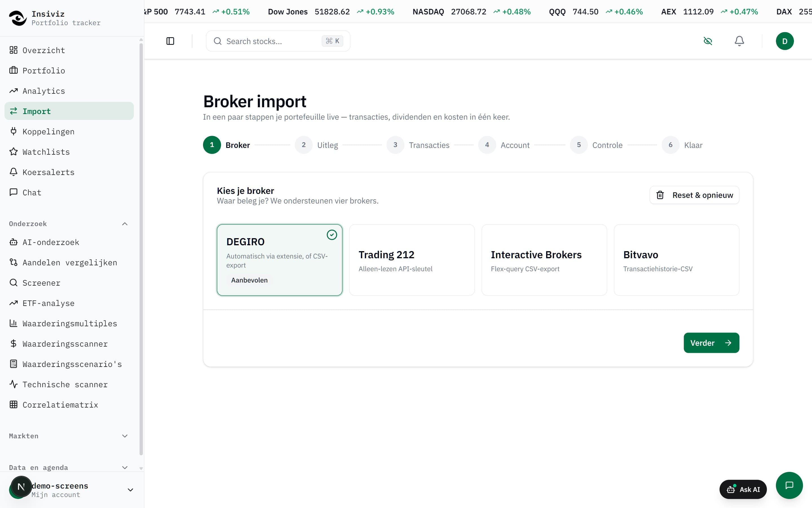812x508 pixels.
Task: Go to step 4 Account
Action: pos(504,145)
